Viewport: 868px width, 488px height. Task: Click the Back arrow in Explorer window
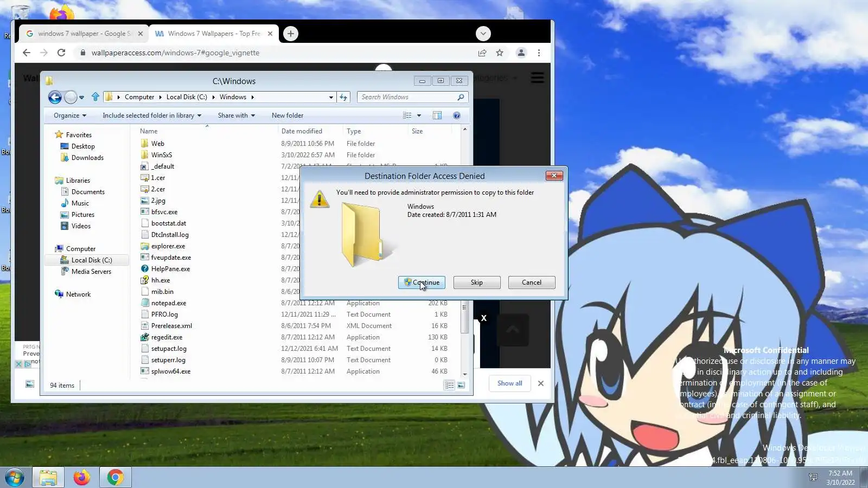click(x=55, y=97)
